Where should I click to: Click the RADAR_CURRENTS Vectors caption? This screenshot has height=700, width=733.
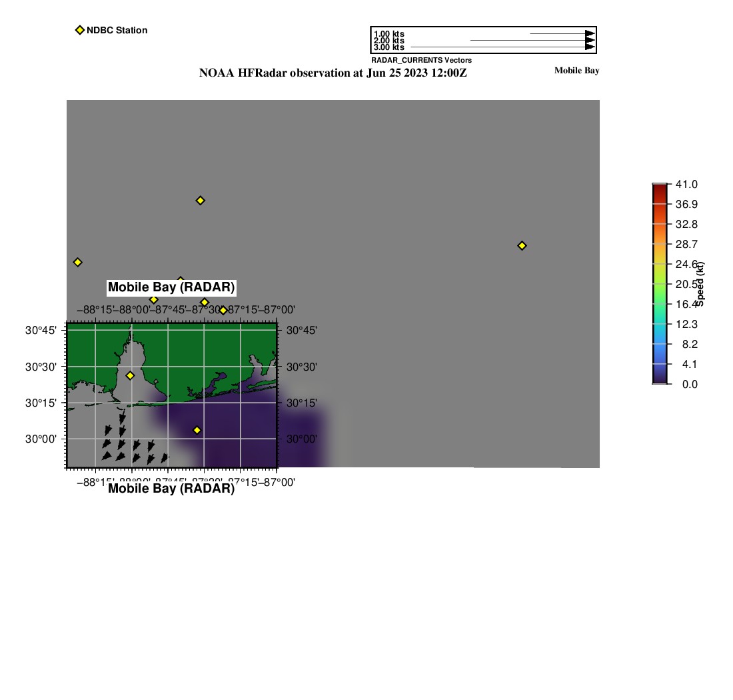(x=421, y=60)
